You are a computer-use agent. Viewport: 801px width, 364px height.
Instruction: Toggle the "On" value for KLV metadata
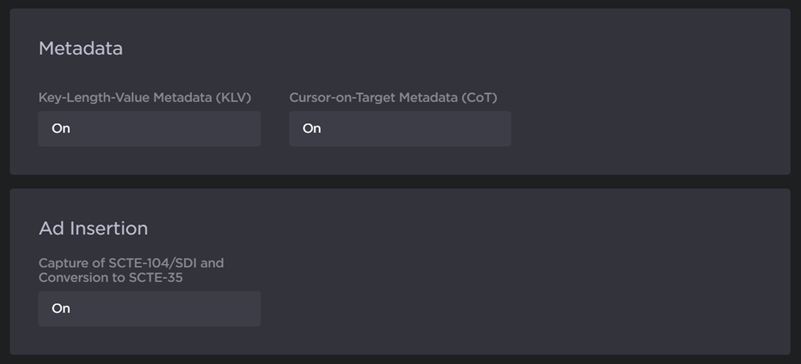tap(61, 129)
